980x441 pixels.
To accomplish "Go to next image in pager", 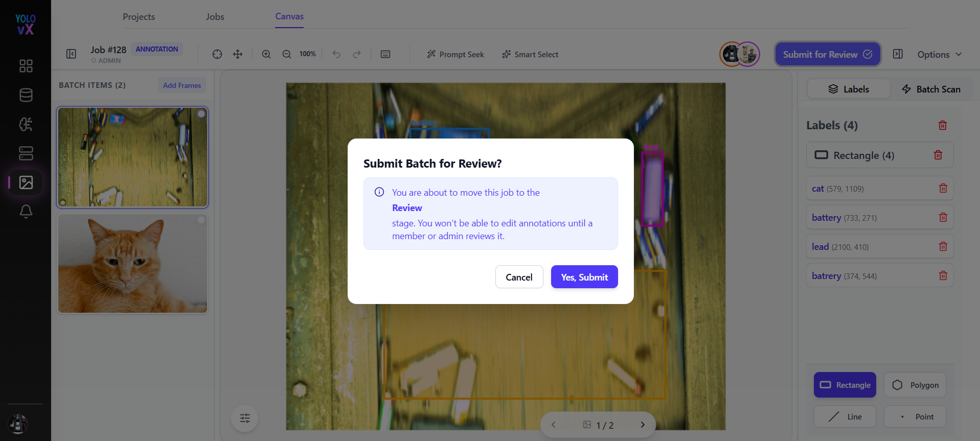I will [x=643, y=425].
